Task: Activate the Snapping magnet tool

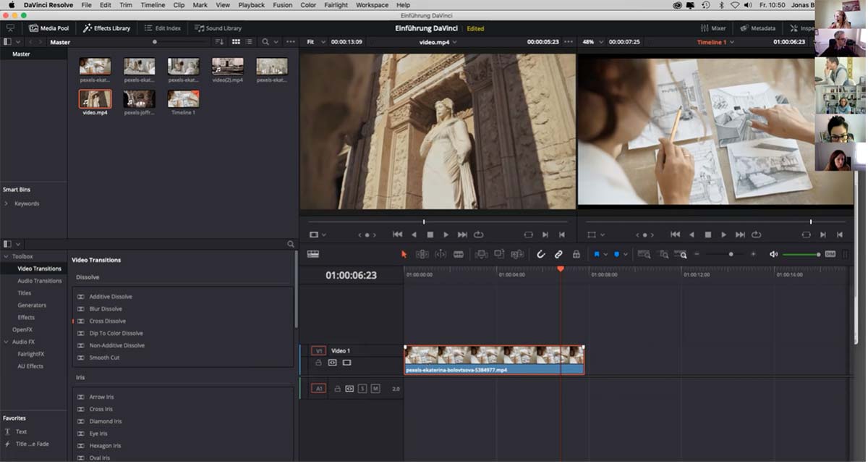Action: pyautogui.click(x=540, y=254)
